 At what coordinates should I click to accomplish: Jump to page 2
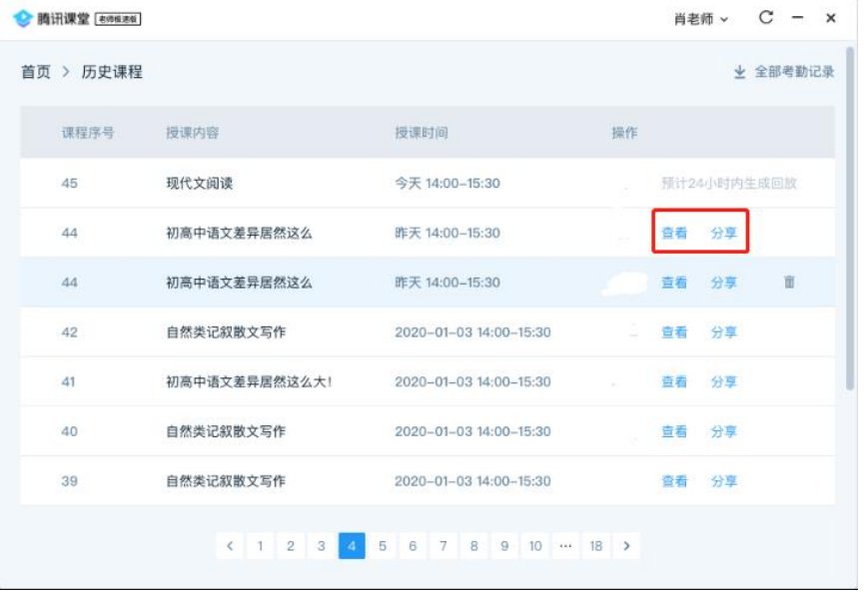pos(291,546)
